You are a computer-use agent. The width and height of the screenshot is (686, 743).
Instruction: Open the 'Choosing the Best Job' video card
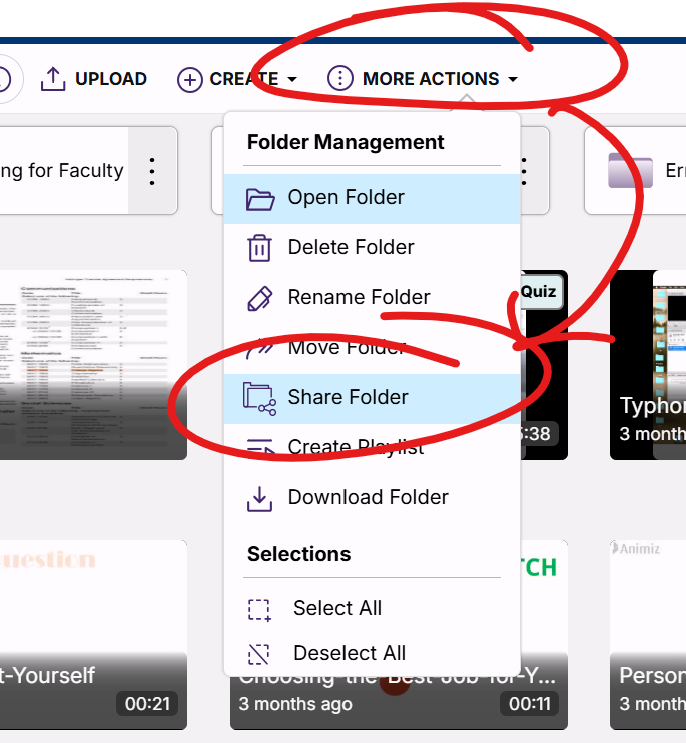[x=398, y=703]
